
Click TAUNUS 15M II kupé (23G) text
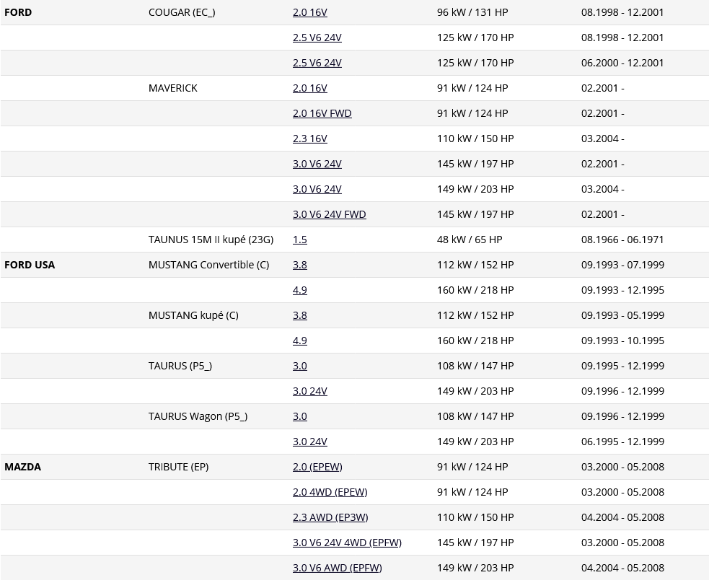211,240
